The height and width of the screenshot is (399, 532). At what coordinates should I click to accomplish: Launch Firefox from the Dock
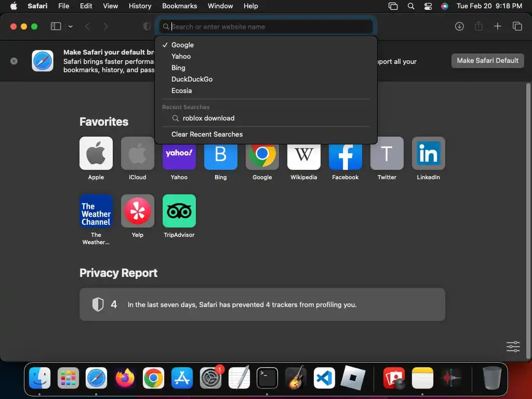point(125,378)
